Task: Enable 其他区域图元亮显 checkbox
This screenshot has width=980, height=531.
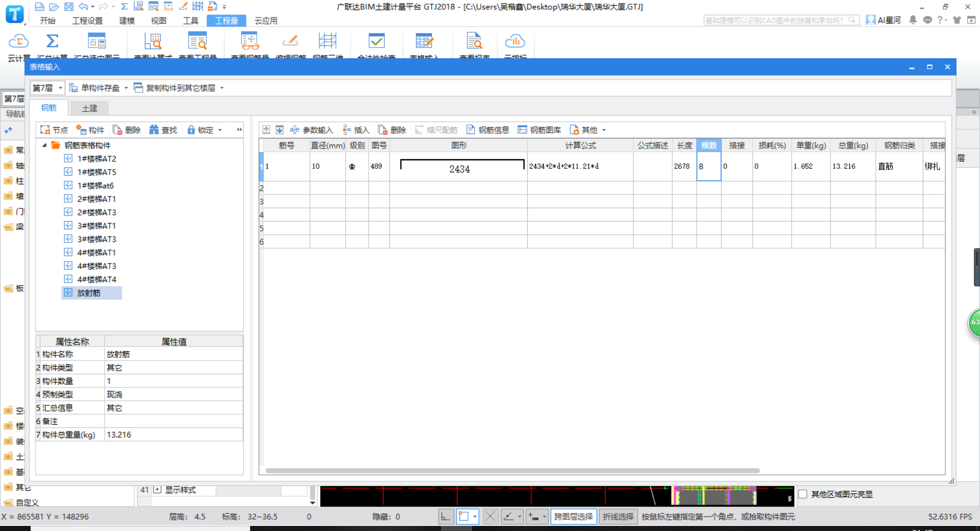Action: (803, 494)
